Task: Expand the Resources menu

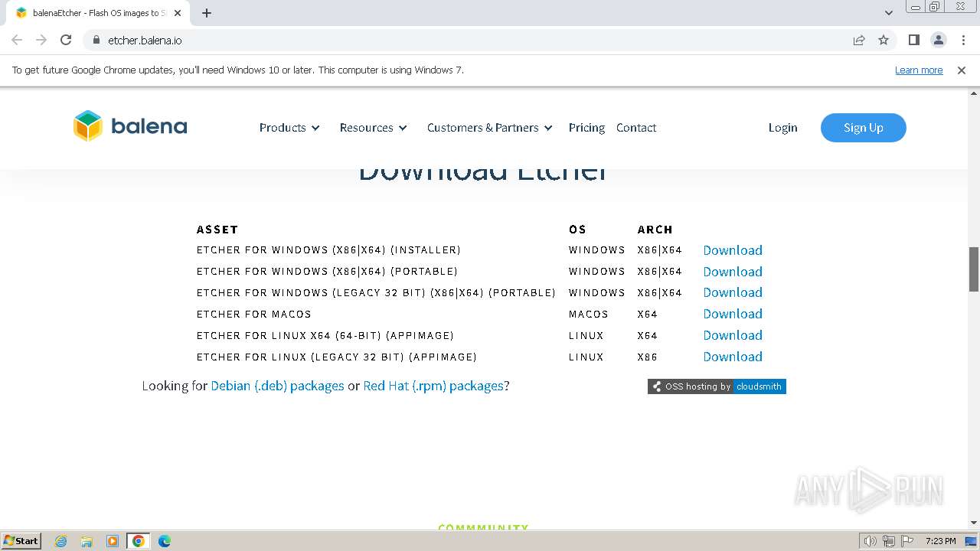Action: coord(374,128)
